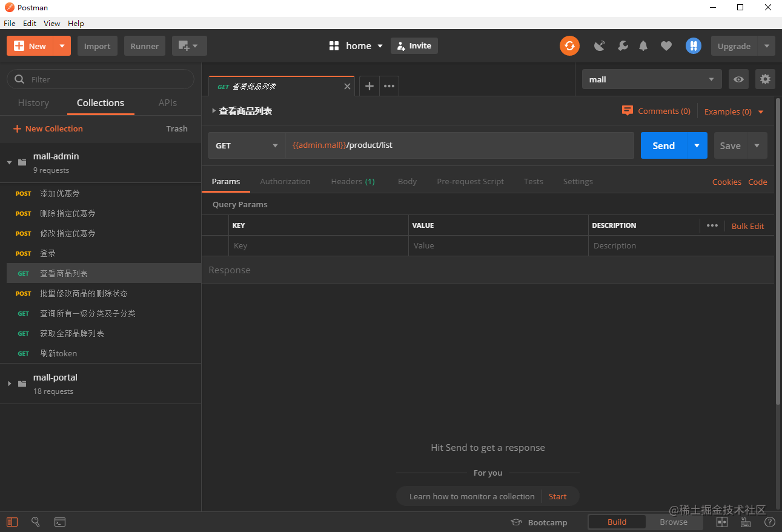Expand the 查看商品列表 request description

(214, 111)
